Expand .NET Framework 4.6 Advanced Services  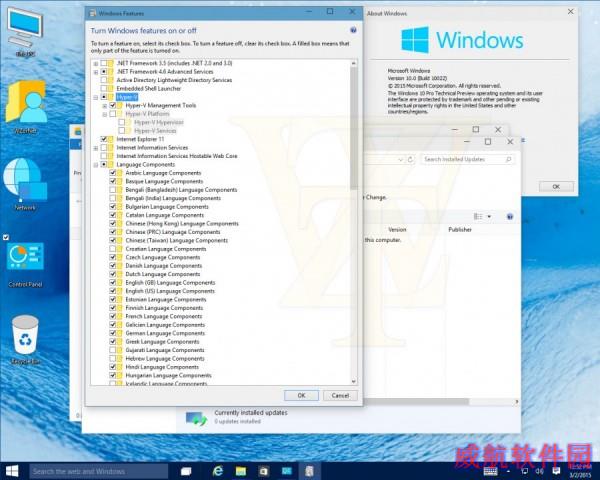click(x=96, y=72)
